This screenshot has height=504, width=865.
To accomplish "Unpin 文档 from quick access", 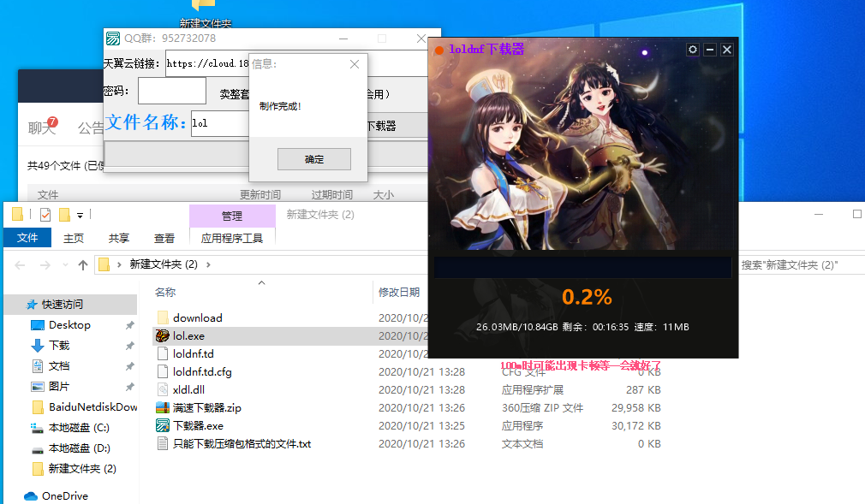I will 129,366.
